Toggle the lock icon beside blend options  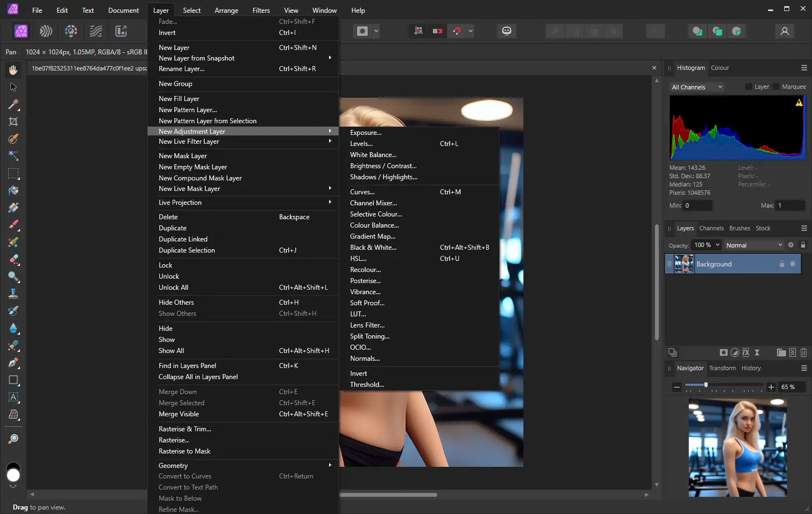[x=803, y=245]
